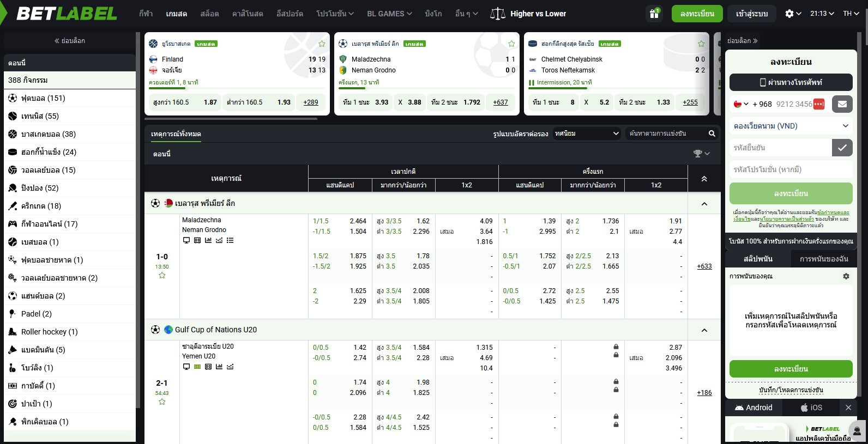Collapse left sidebar with ย่อบล็อก

(70, 41)
